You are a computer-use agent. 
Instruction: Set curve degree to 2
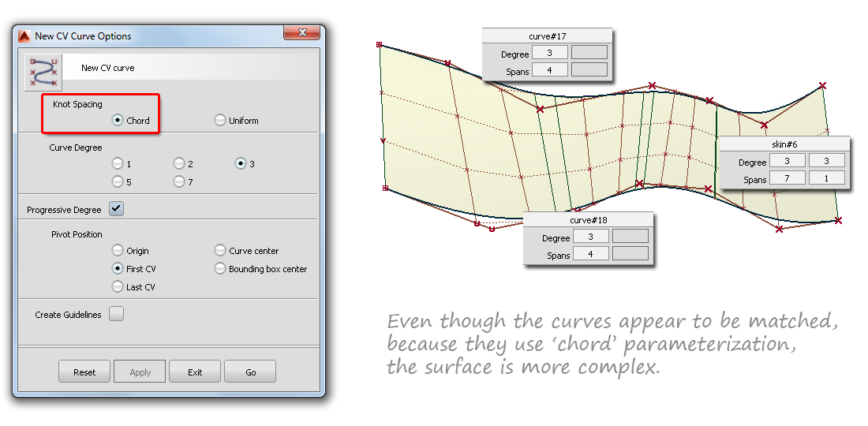tap(179, 164)
